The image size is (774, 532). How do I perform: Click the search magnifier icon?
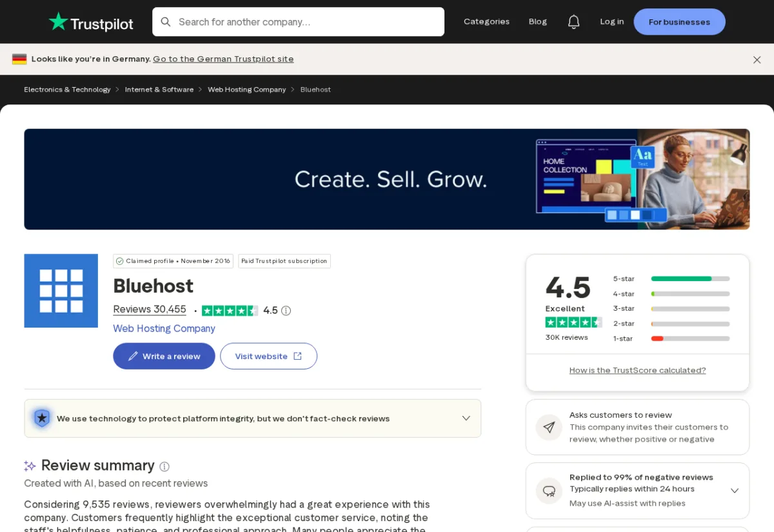166,22
